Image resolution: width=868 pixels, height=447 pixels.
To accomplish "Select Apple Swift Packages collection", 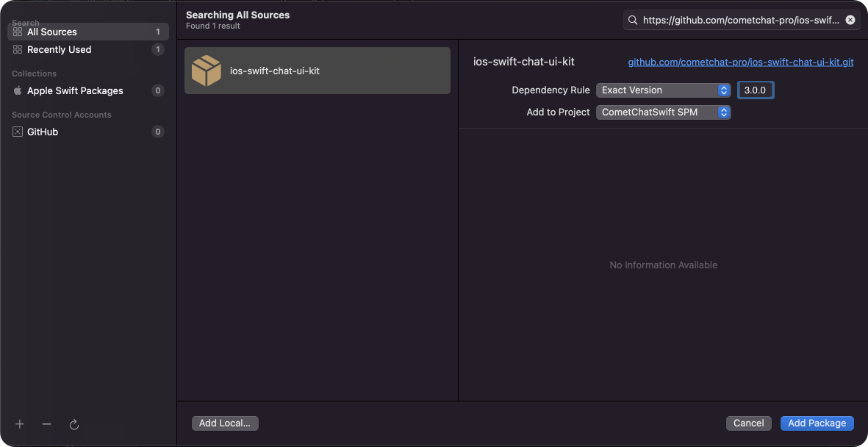I will point(88,90).
